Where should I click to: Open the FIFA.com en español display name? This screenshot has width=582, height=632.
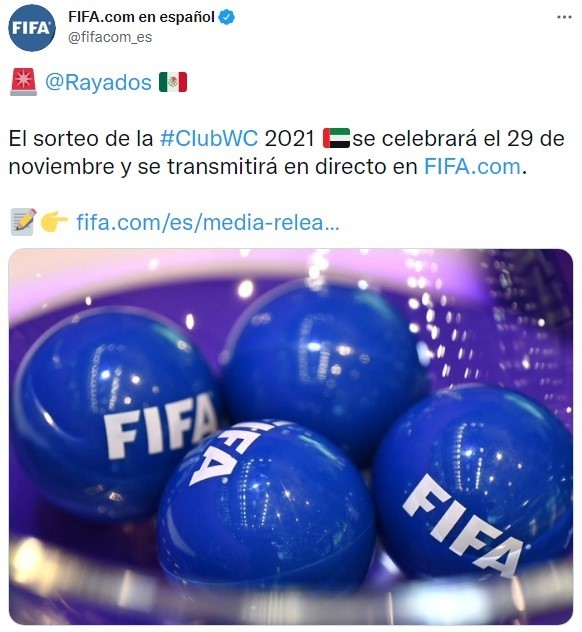point(141,17)
